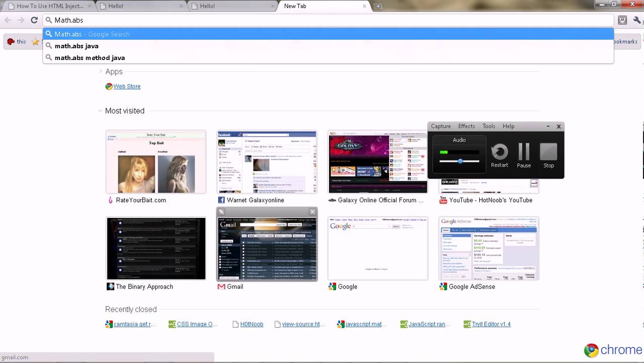The height and width of the screenshot is (363, 644).
Task: Choose the 'math.abs java' suggestion
Action: point(328,46)
